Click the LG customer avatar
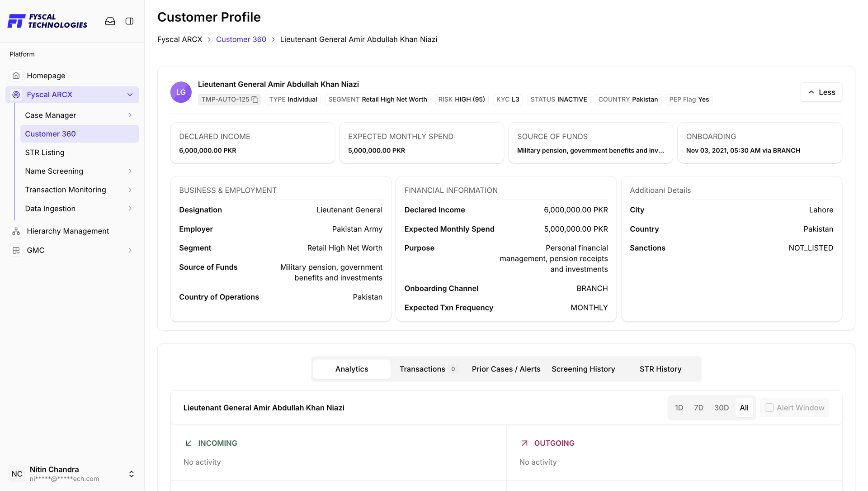 click(x=181, y=92)
